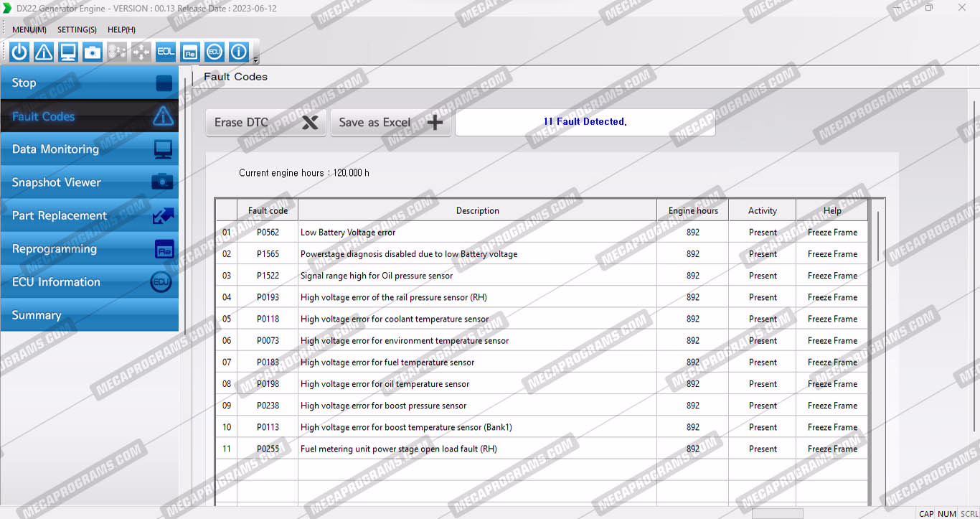Click the fault table vertical scrollbar
This screenshot has height=519, width=980.
click(878, 235)
